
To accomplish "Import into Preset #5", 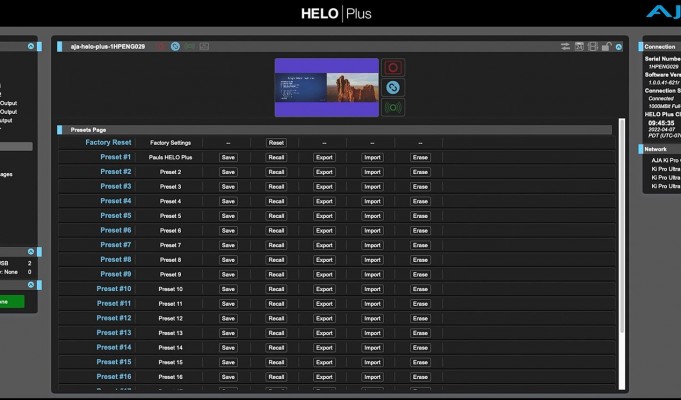I will [372, 216].
